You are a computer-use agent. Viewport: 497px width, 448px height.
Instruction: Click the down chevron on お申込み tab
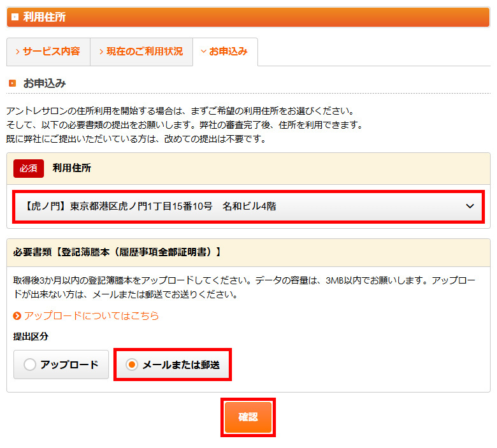pyautogui.click(x=203, y=52)
